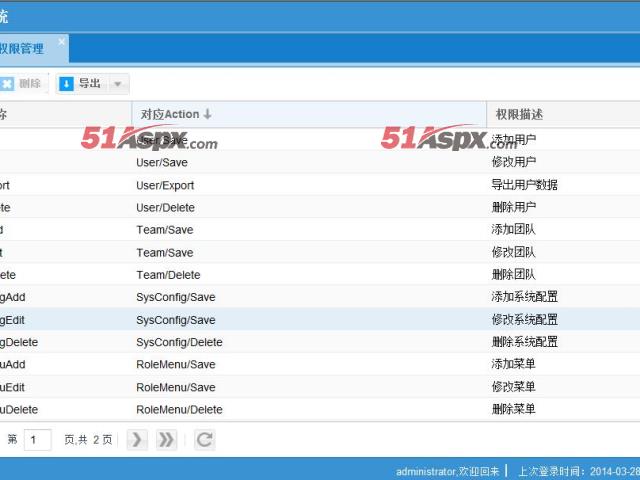Image resolution: width=640 pixels, height=480 pixels.
Task: Click the 权限描述 column header
Action: tap(517, 115)
